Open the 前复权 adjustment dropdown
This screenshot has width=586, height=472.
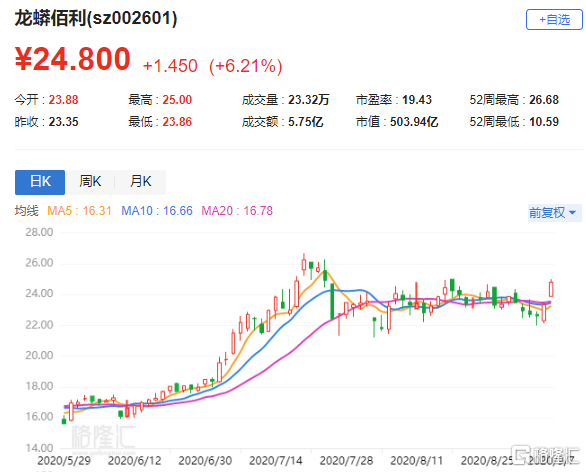coord(554,213)
